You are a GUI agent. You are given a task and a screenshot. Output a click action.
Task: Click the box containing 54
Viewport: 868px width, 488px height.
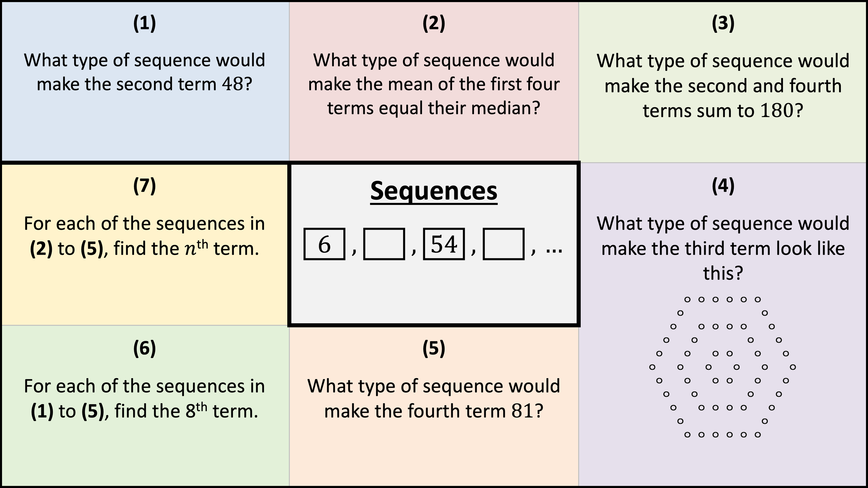coord(444,244)
